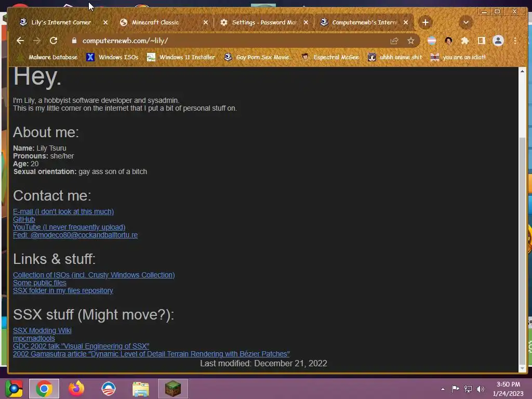The image size is (532, 399).
Task: Close the Computernewb's Internet tab
Action: tap(406, 22)
